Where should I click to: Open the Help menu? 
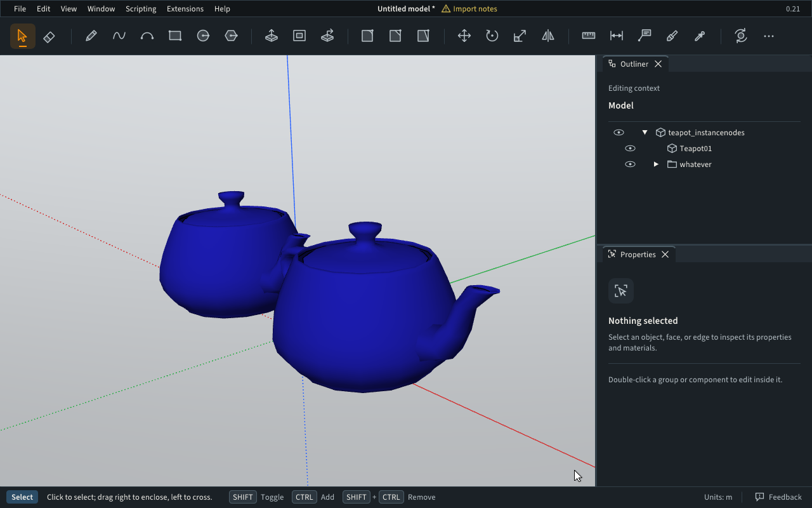pyautogui.click(x=222, y=9)
